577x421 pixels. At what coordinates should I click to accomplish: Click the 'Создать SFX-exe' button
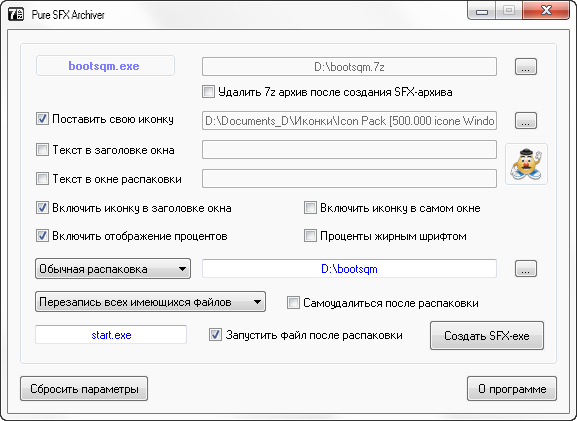pos(487,336)
